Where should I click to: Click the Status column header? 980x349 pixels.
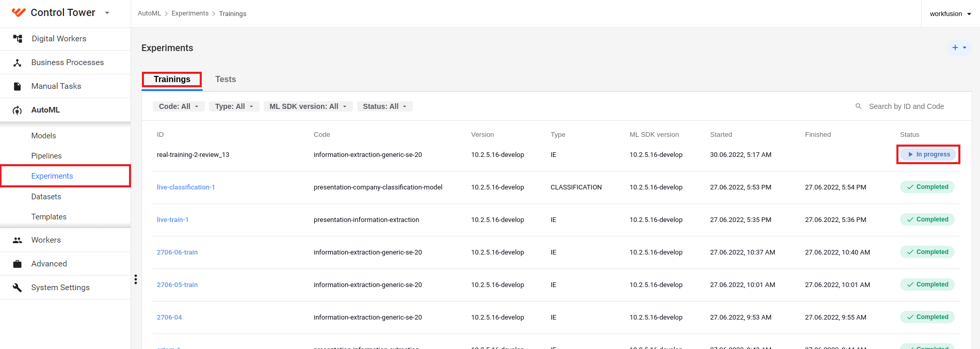pos(910,135)
